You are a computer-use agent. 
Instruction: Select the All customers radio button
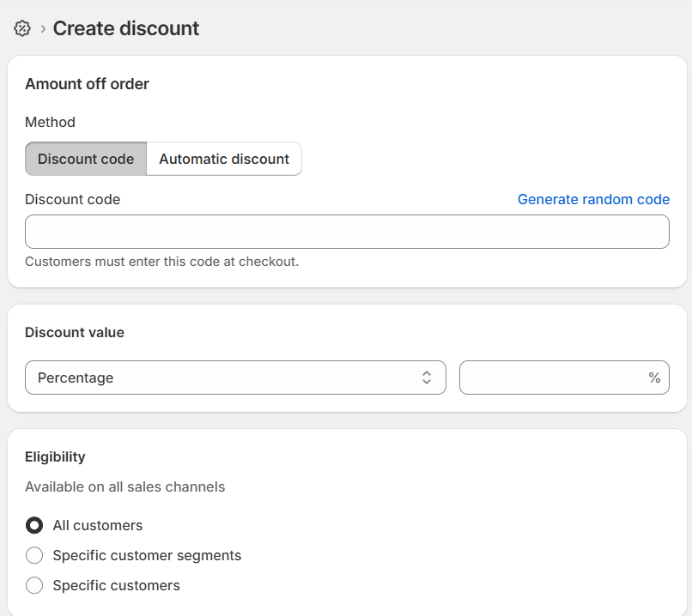coord(34,525)
